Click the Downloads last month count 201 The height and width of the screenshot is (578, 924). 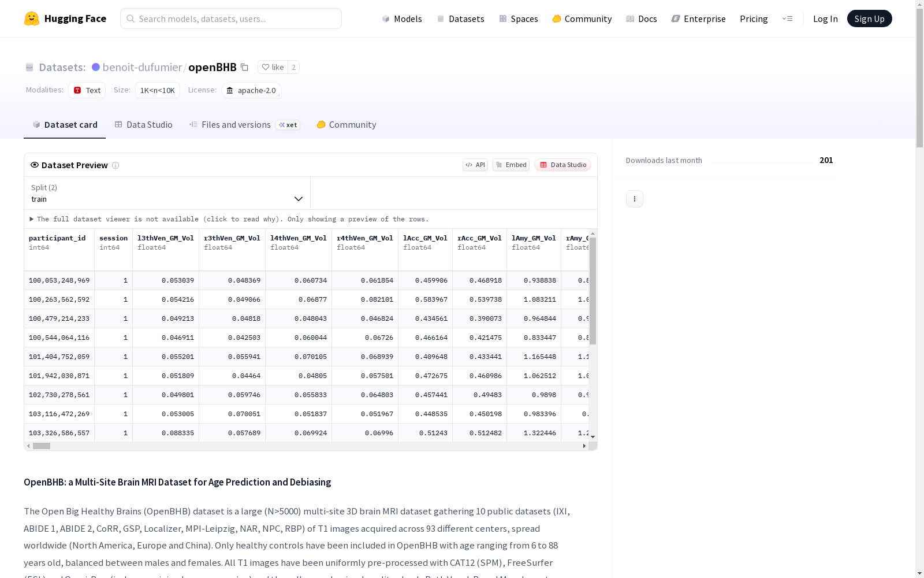point(826,160)
